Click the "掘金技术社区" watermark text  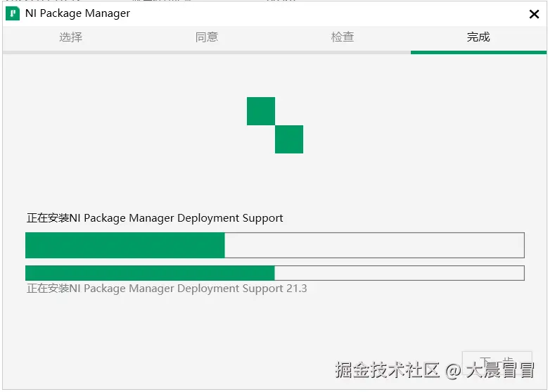[x=388, y=369]
